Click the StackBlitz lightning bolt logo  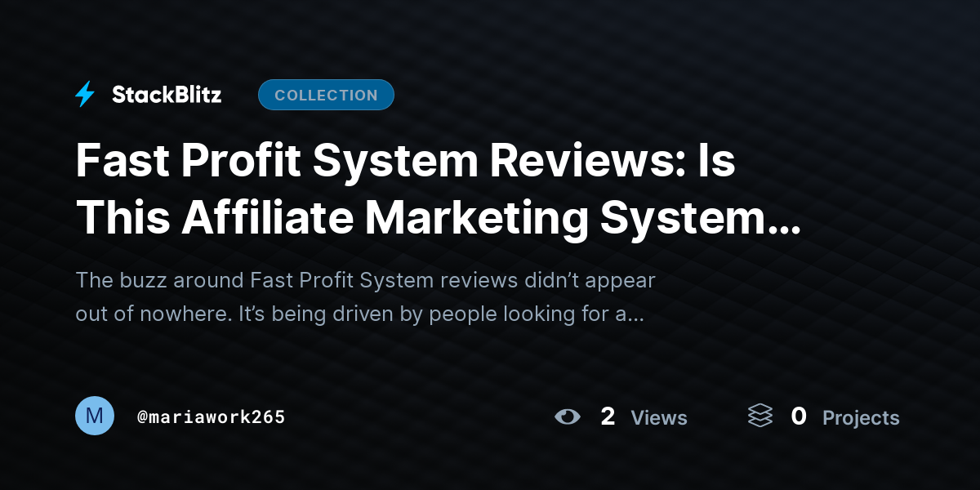pyautogui.click(x=85, y=95)
